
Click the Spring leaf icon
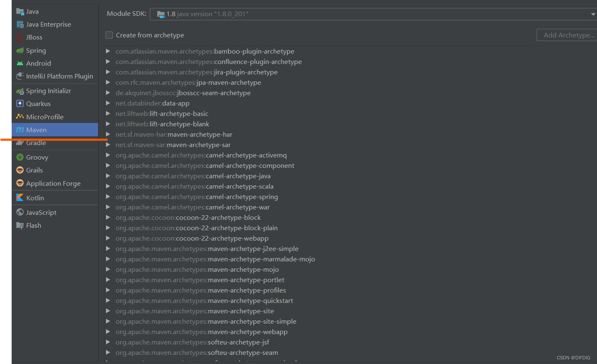(20, 50)
